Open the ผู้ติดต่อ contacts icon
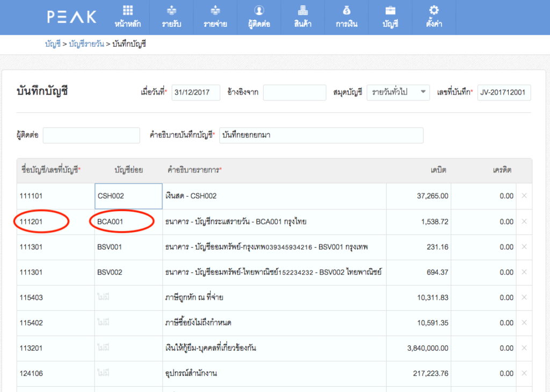Screen dimensions: 550x392 pos(259,17)
